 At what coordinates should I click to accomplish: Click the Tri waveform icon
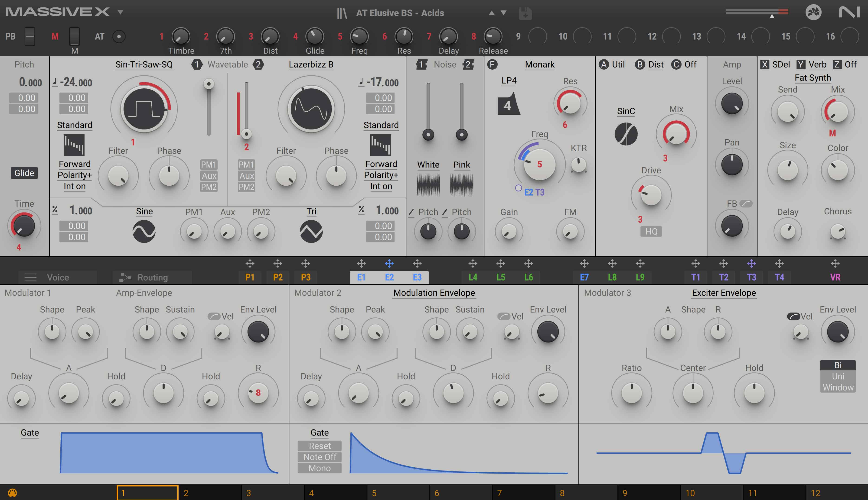pos(311,232)
